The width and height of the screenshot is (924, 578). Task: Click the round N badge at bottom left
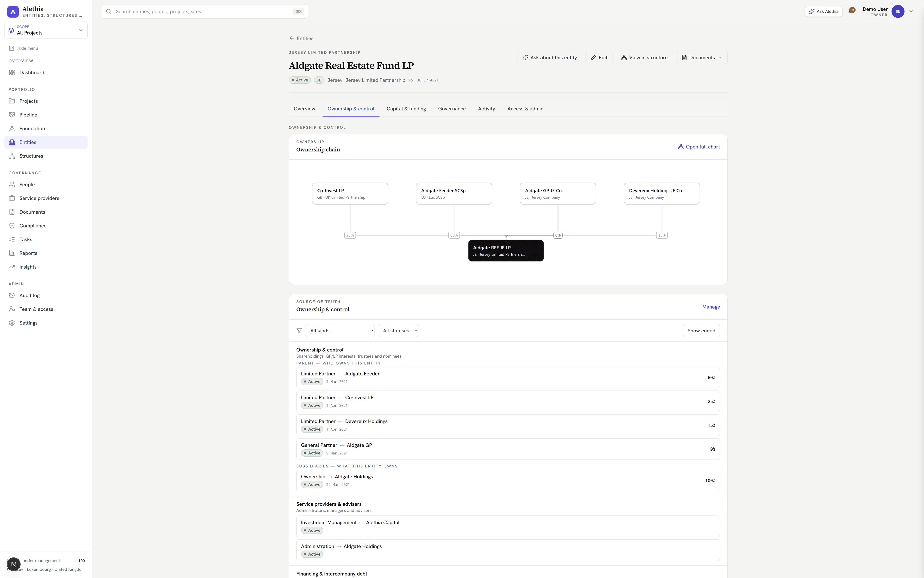click(13, 564)
